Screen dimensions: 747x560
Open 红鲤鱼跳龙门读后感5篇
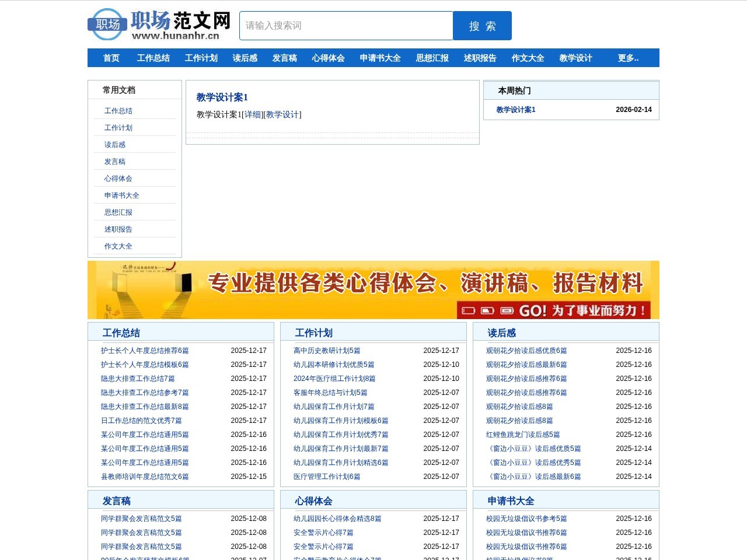coord(523,435)
